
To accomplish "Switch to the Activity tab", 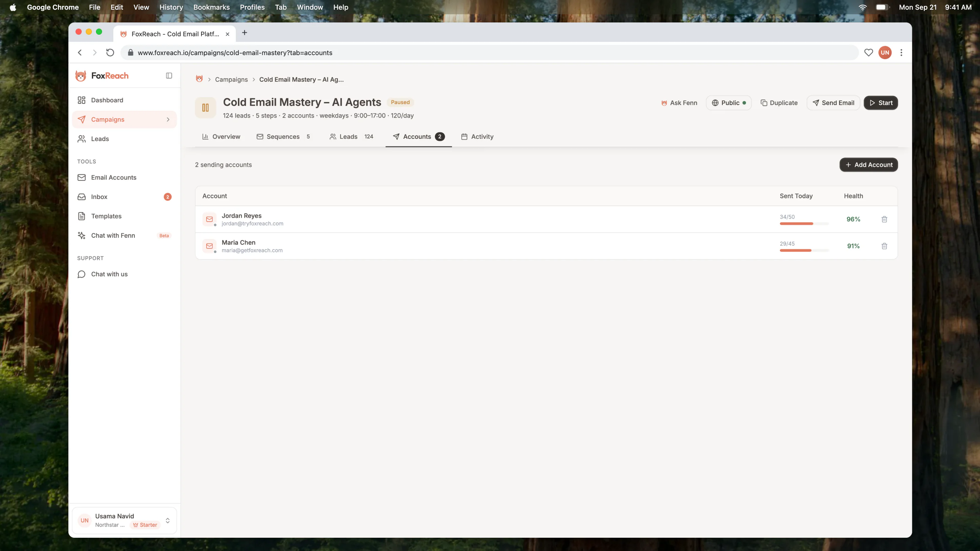I will point(477,136).
